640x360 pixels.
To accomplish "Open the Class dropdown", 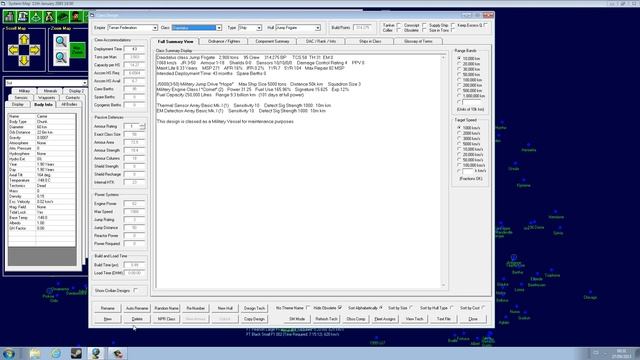I will point(219,28).
